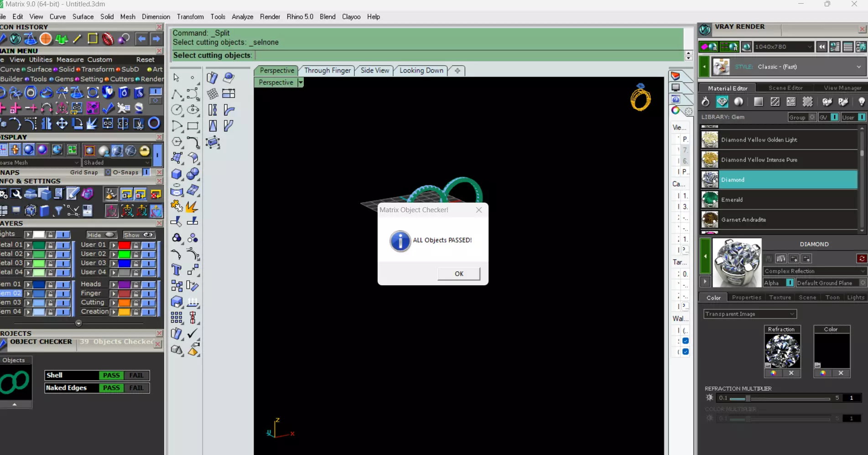Click the V-Ray logo icon
The image size is (868, 455).
tap(705, 30)
